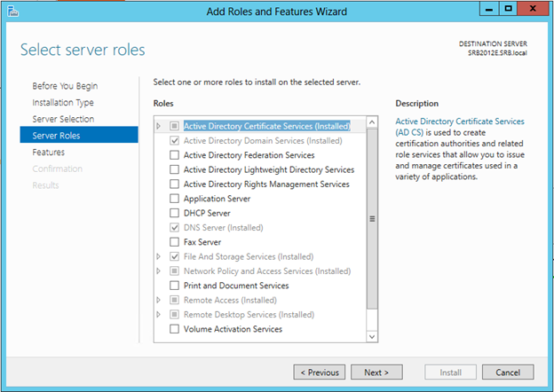
Task: Click the wizard icon in the title bar
Action: coord(12,11)
